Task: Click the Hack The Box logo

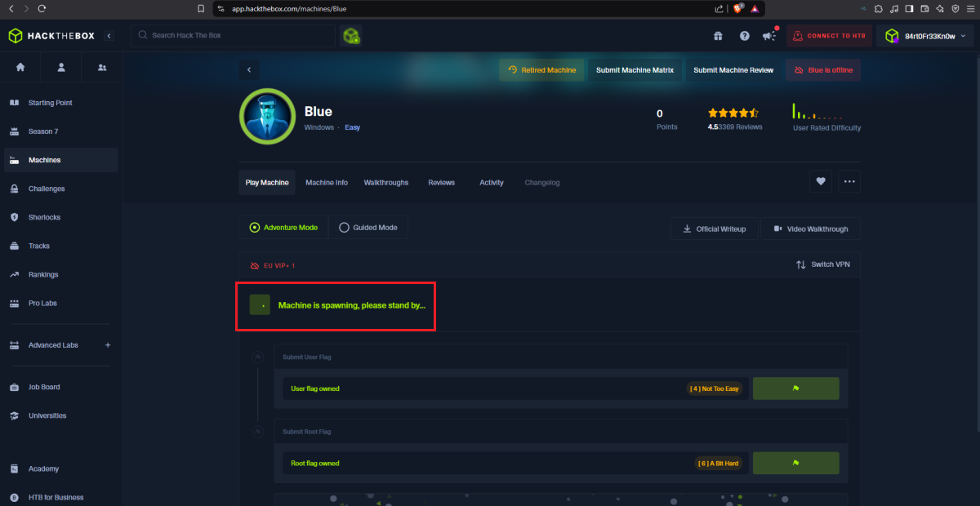Action: [51, 36]
